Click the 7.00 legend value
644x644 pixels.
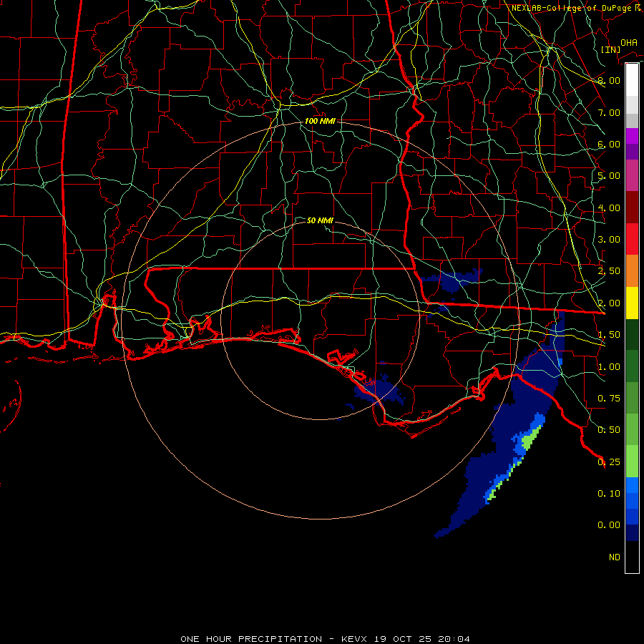coord(609,112)
